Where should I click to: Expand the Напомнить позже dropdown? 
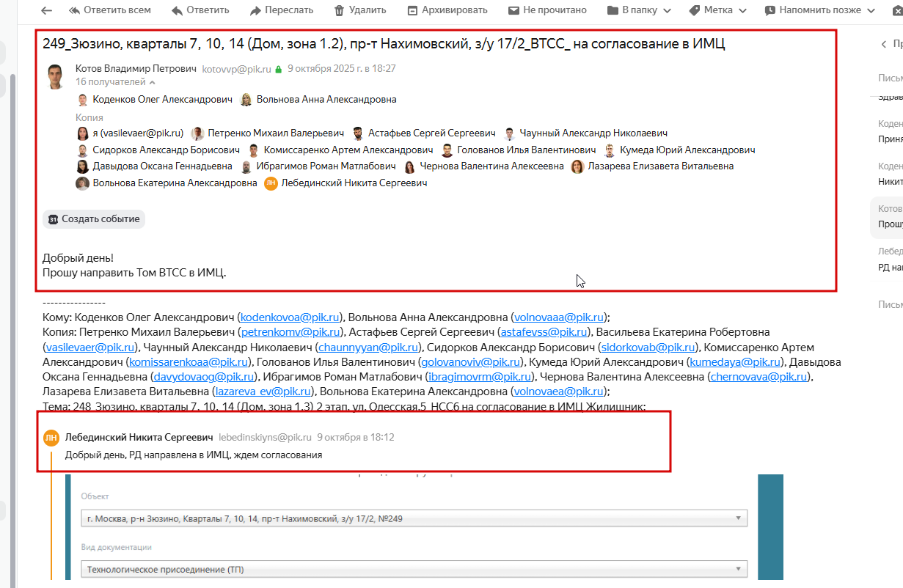[821, 10]
